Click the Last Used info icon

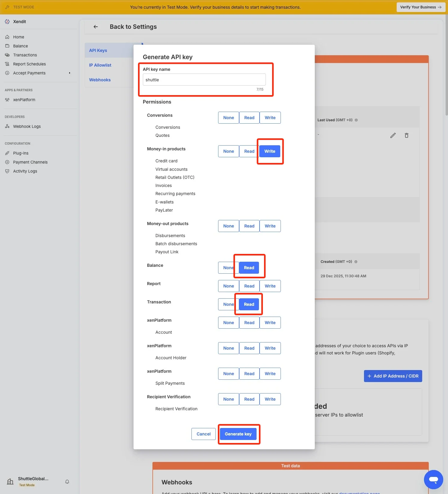tap(356, 120)
